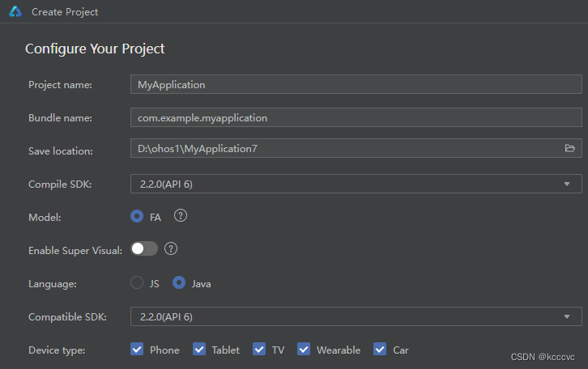
Task: Expand the Compatible SDK dropdown arrow
Action: click(x=567, y=317)
